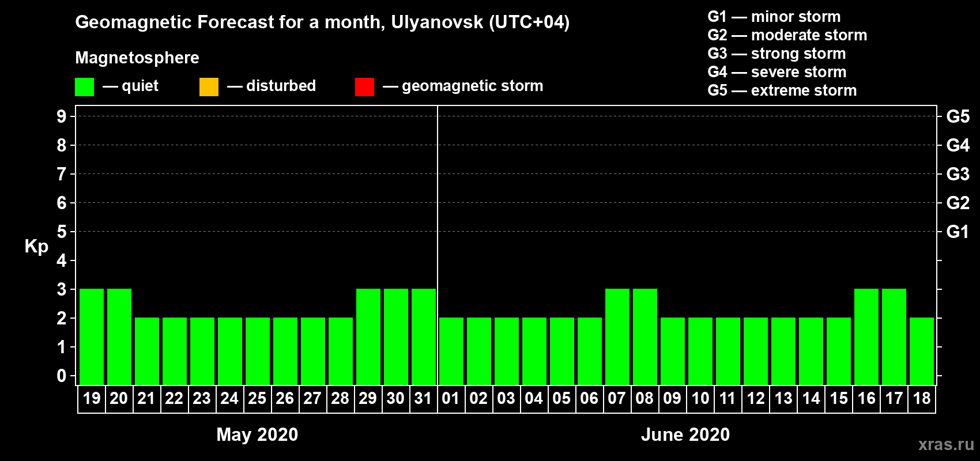Select the bar for June 12
980x461 pixels.
(756, 351)
